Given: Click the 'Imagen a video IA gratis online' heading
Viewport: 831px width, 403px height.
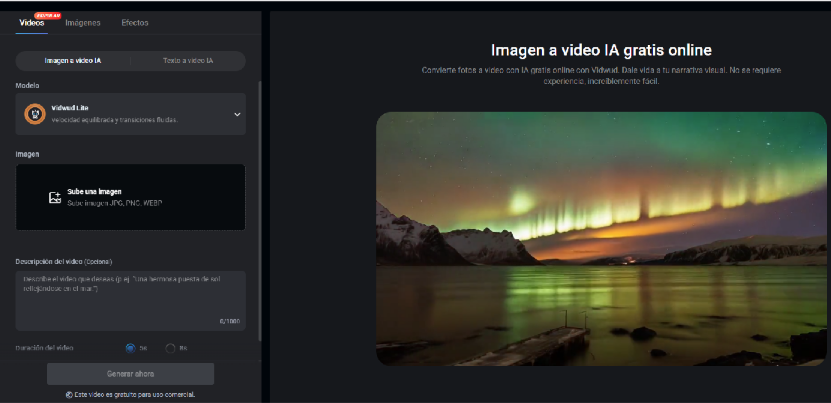Looking at the screenshot, I should point(600,50).
